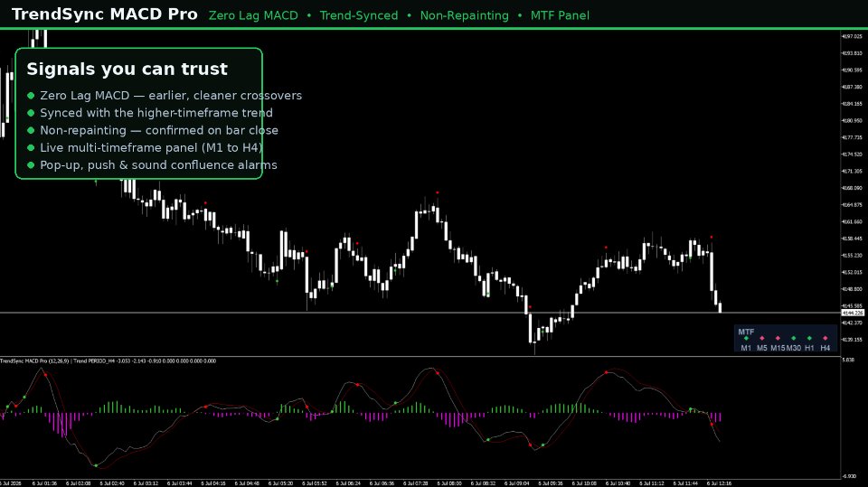Click the 'MTF Panel' header tagline
The width and height of the screenshot is (868, 487).
(x=560, y=15)
